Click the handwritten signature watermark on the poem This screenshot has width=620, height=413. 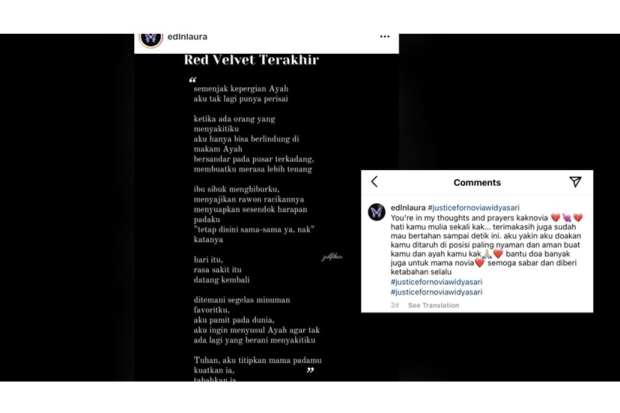(332, 258)
